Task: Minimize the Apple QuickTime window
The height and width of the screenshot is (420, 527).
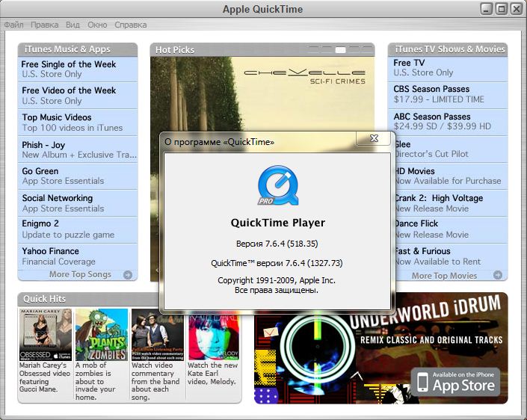Action: [487, 9]
